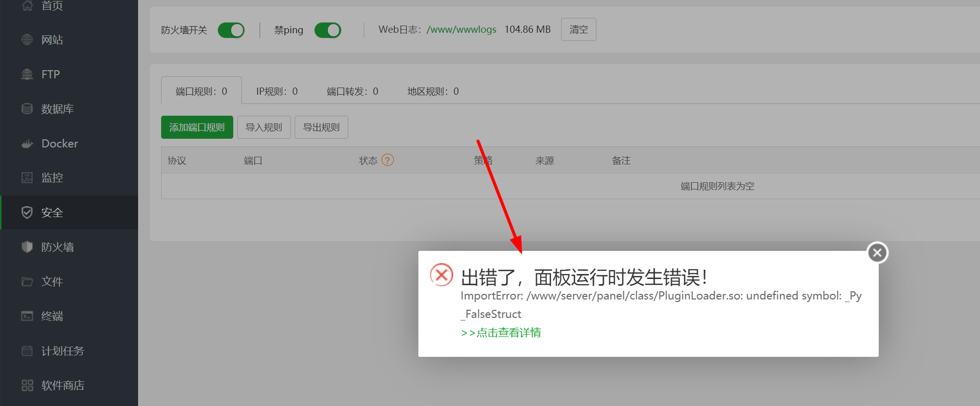Click the monitor chart icon beside 监控
Viewport: 980px width, 406px height.
(27, 178)
